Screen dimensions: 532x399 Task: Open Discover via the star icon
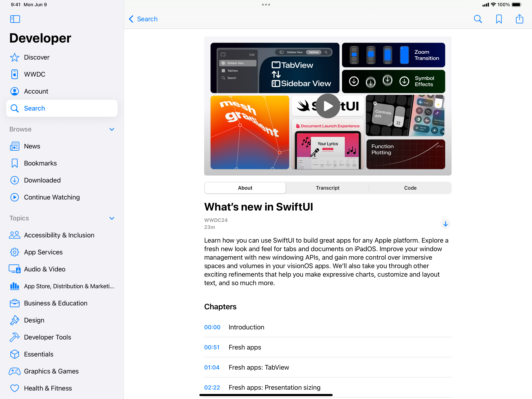click(15, 57)
